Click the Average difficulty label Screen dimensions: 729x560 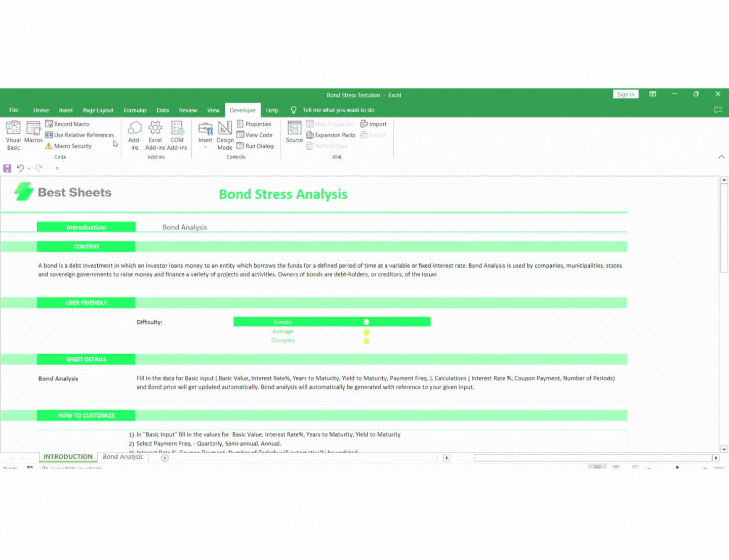click(282, 331)
